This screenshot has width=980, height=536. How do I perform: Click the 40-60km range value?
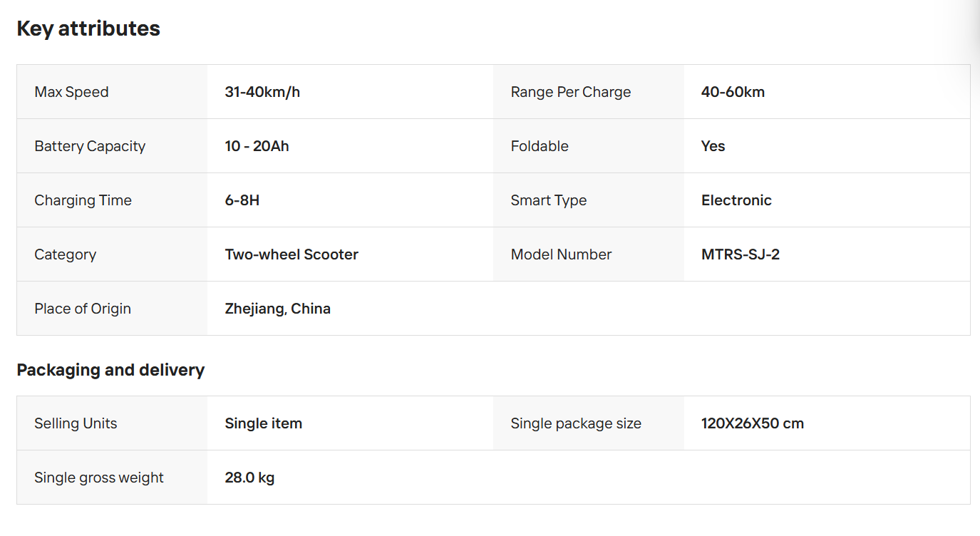click(733, 92)
